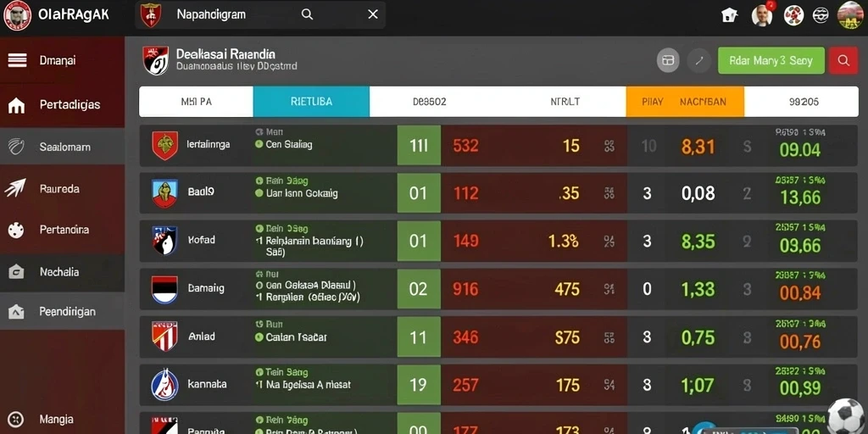Image resolution: width=868 pixels, height=434 pixels.
Task: Open the MHI PA tab
Action: [196, 102]
